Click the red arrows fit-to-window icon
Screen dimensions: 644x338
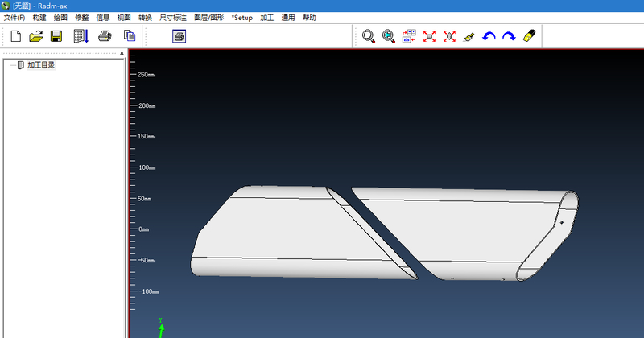(x=429, y=36)
